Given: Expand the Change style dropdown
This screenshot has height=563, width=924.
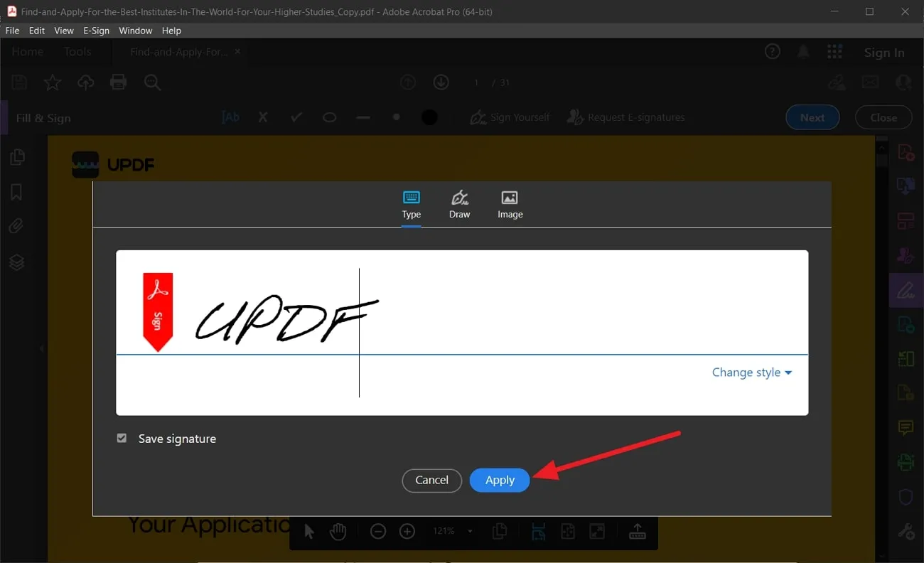Looking at the screenshot, I should click(x=752, y=372).
